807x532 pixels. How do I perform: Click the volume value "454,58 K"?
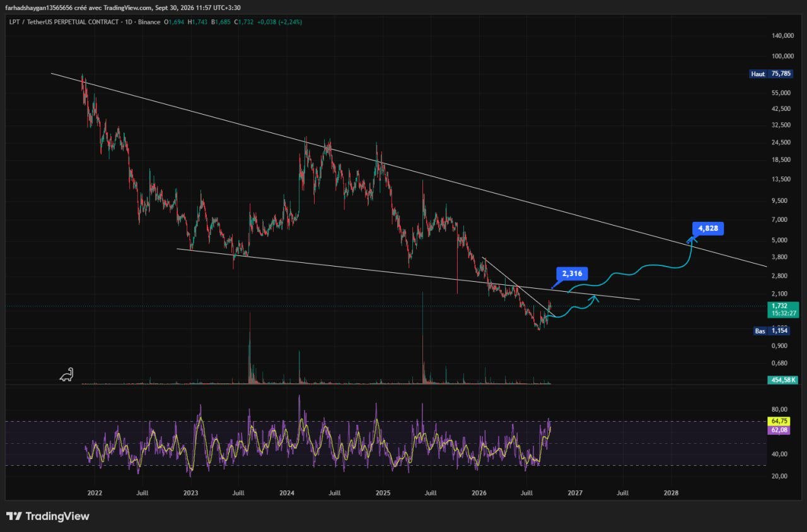[782, 380]
